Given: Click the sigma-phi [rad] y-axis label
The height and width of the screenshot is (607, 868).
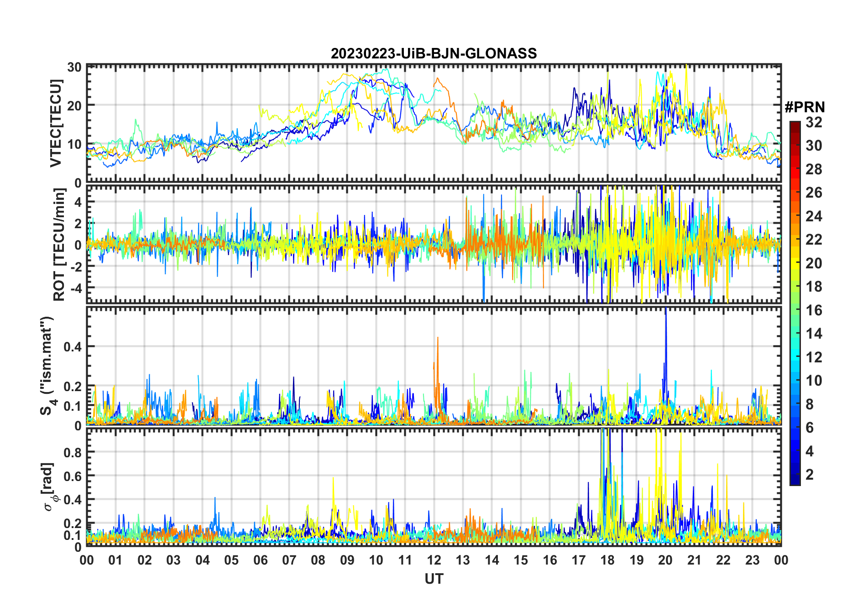Looking at the screenshot, I should (49, 487).
